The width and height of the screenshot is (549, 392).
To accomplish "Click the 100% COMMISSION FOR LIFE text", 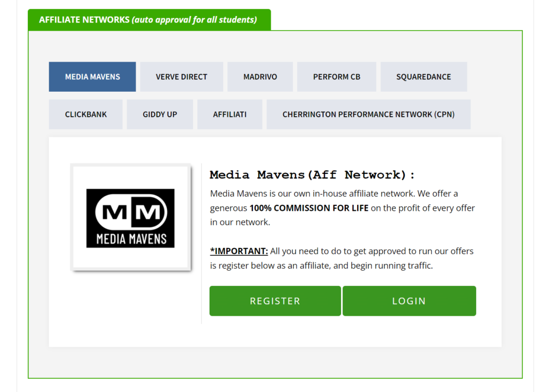I will [x=309, y=208].
